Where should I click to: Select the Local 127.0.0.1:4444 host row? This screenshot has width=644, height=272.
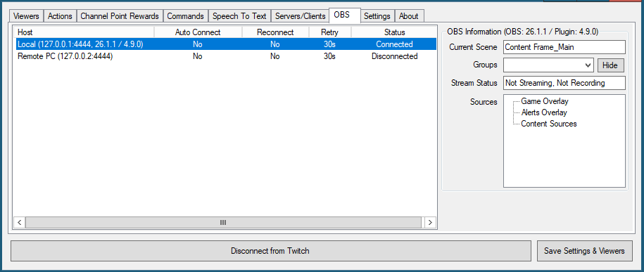tap(226, 44)
